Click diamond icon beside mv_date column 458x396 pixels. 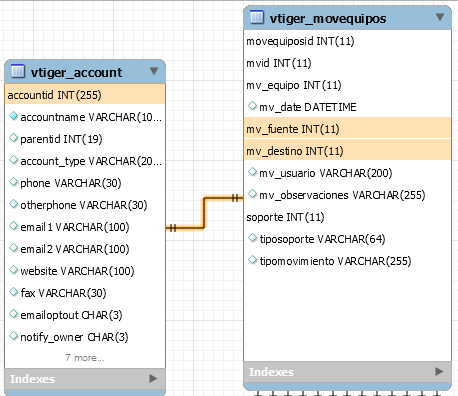252,106
